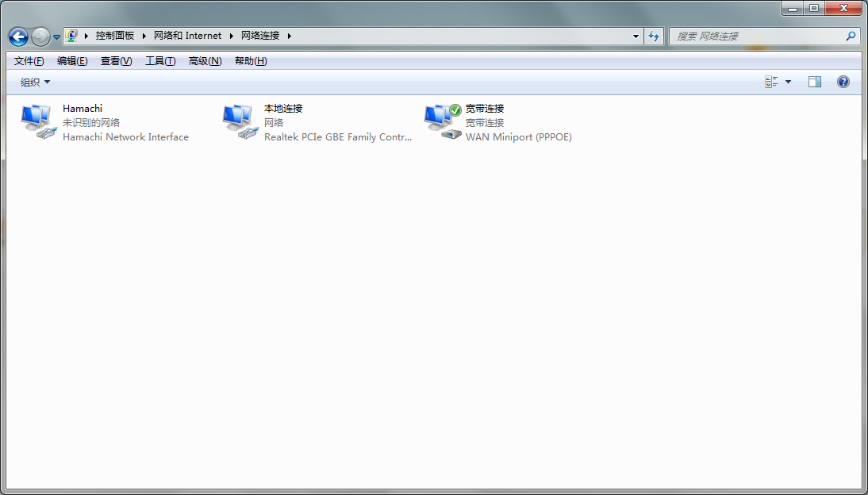Open the 组织 dropdown button
The width and height of the screenshot is (868, 495).
coord(35,82)
